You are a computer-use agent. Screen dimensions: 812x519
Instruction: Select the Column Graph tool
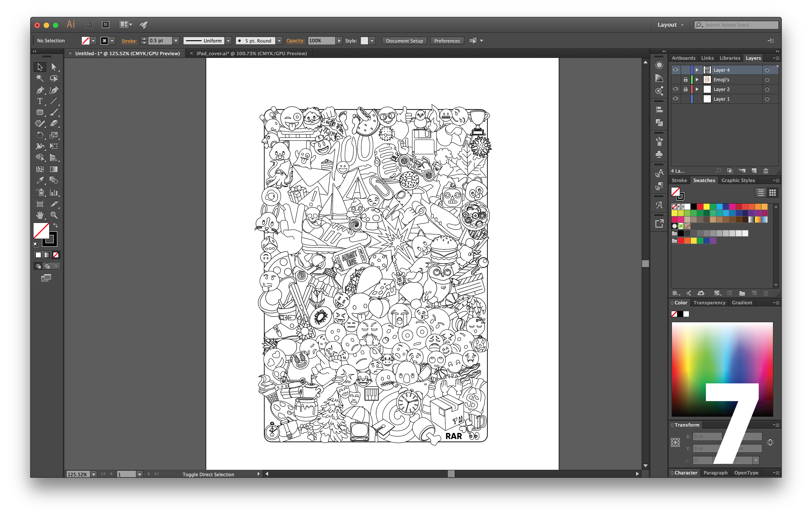[x=54, y=192]
